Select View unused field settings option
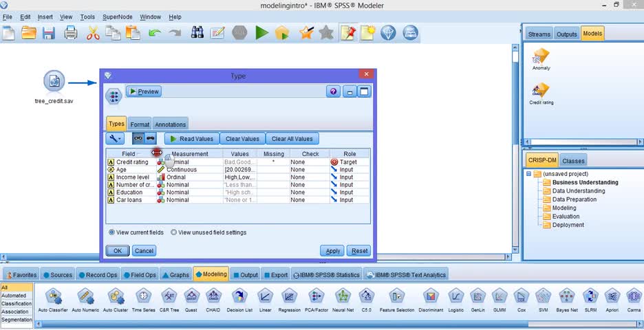 [174, 232]
